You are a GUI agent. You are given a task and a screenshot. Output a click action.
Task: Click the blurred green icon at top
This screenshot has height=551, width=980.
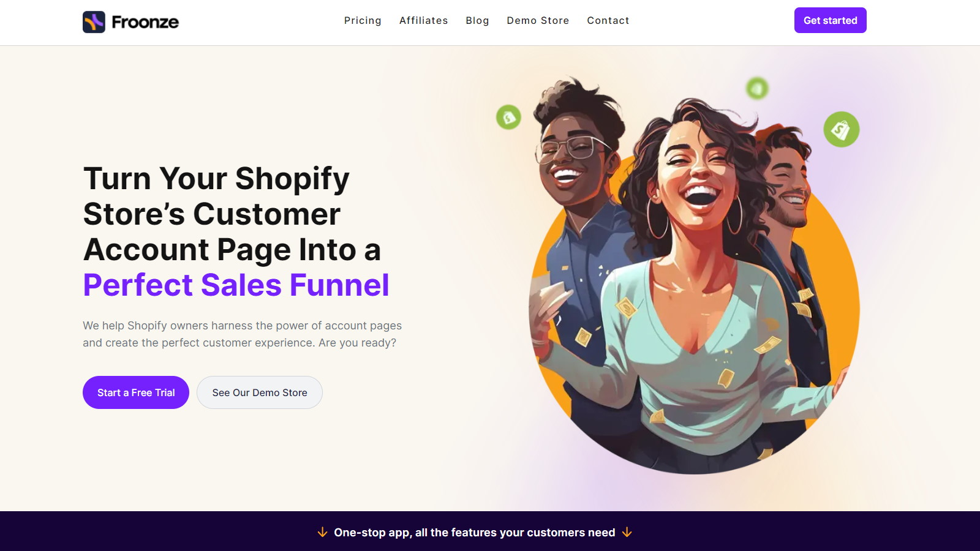point(757,88)
